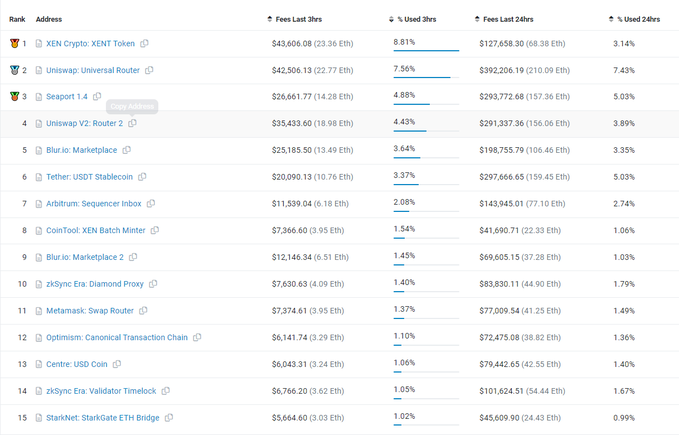Select the $5,664.60 (3.03 Eth) cell
The width and height of the screenshot is (679, 435).
click(x=308, y=418)
